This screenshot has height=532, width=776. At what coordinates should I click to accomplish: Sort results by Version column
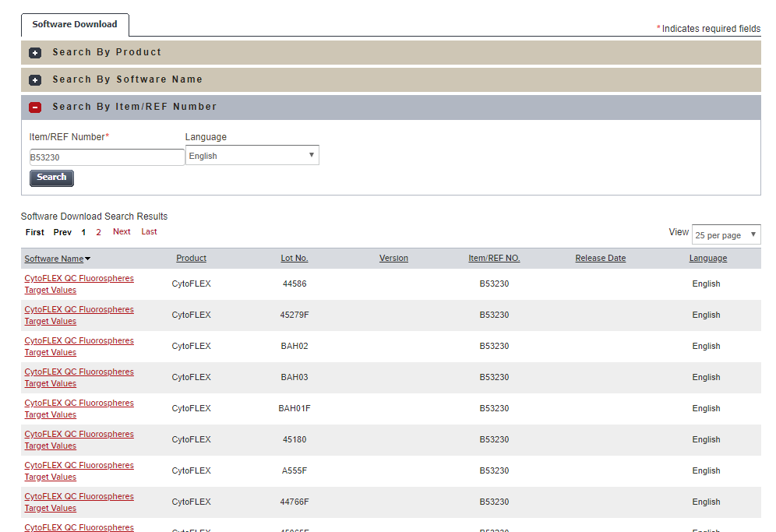(394, 259)
